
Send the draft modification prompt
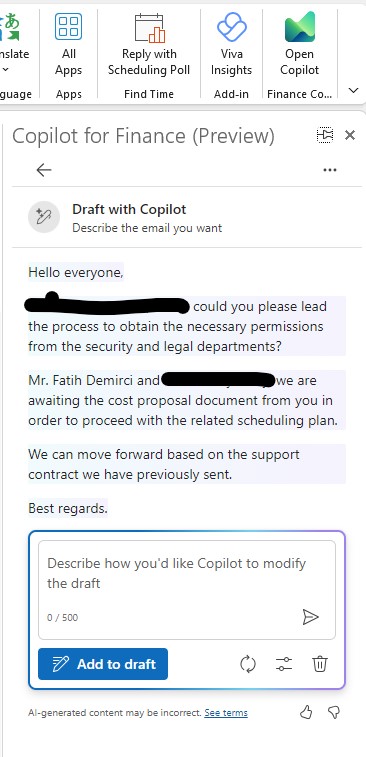pos(310,617)
